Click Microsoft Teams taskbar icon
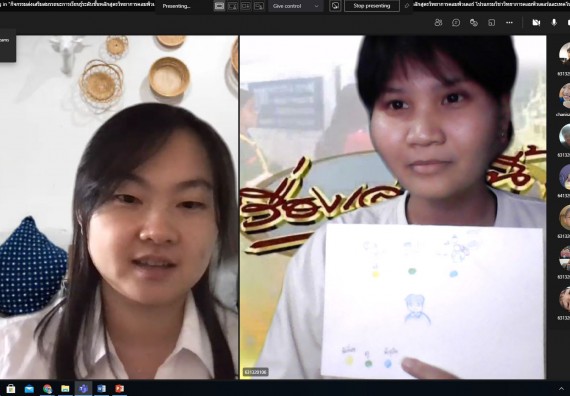This screenshot has height=396, width=570. click(x=83, y=389)
